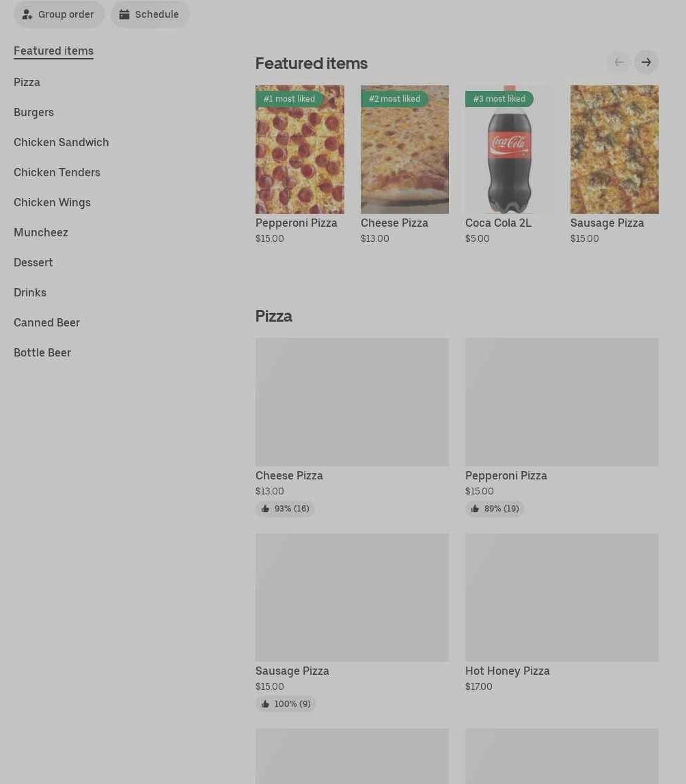Navigate to Bottle Beer category
Viewport: 686px width, 784px height.
(42, 352)
